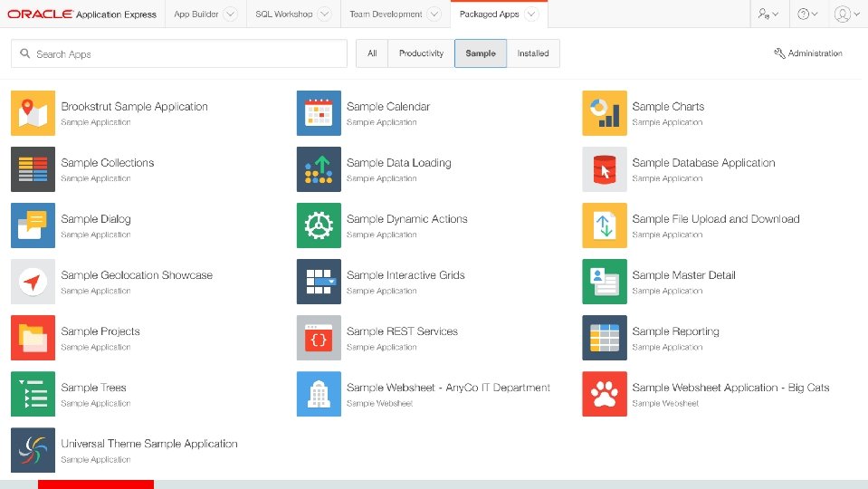
Task: Open Sample Database Application title
Action: point(703,163)
